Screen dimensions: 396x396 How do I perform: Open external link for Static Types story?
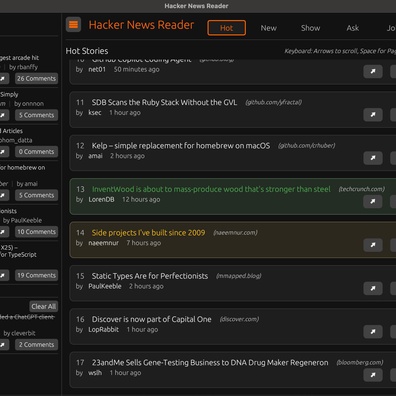(373, 288)
